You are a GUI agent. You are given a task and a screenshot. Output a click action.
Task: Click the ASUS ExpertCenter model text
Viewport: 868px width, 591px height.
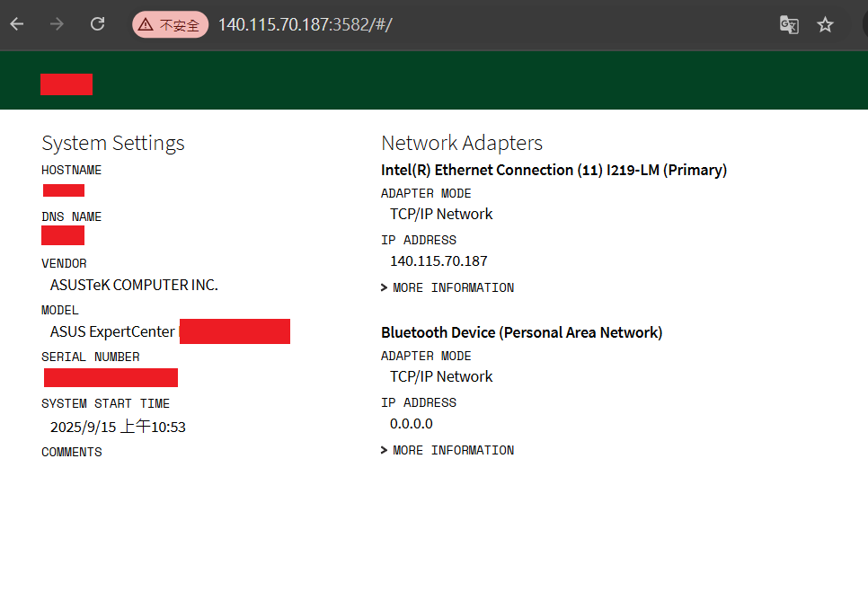112,331
